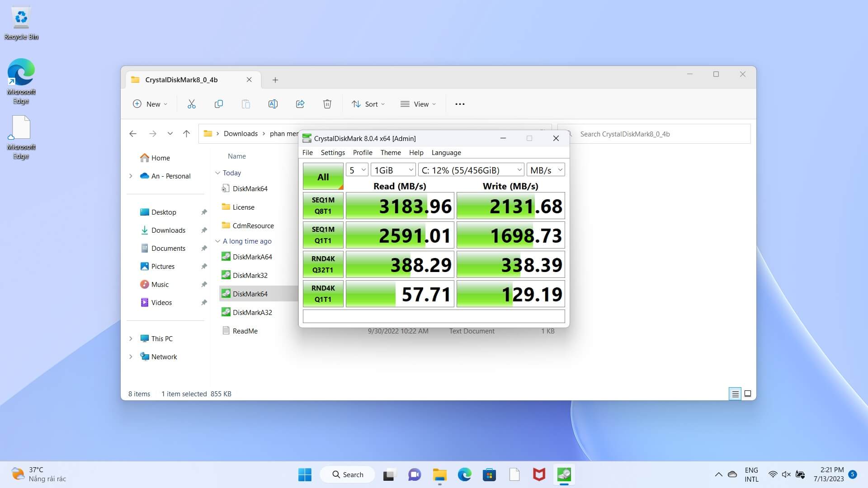Expand An - Personal in sidebar

[x=132, y=175]
